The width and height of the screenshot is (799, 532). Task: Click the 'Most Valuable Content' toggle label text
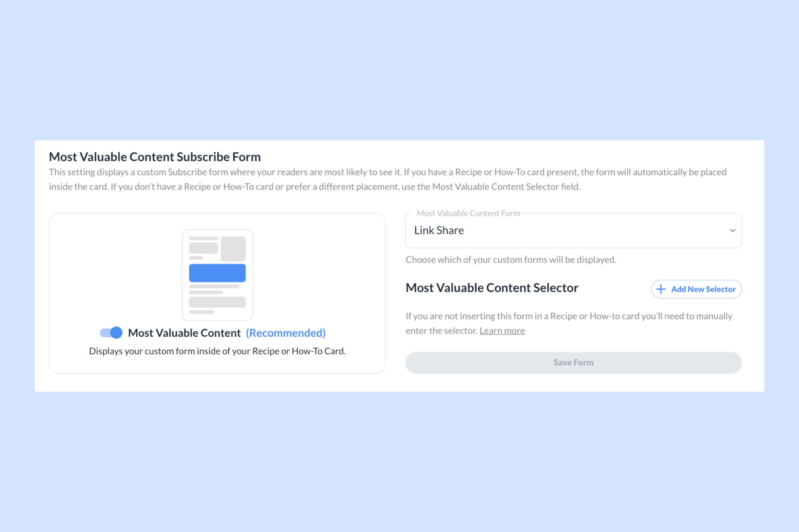pos(184,333)
